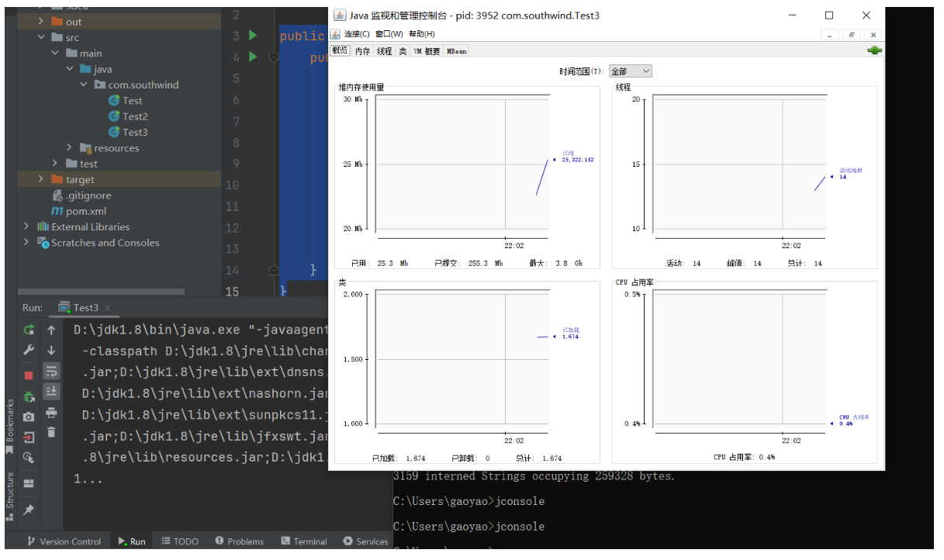This screenshot has height=560, width=944.
Task: Click the profiler cursor icon in Run toolbar
Action: click(x=29, y=457)
